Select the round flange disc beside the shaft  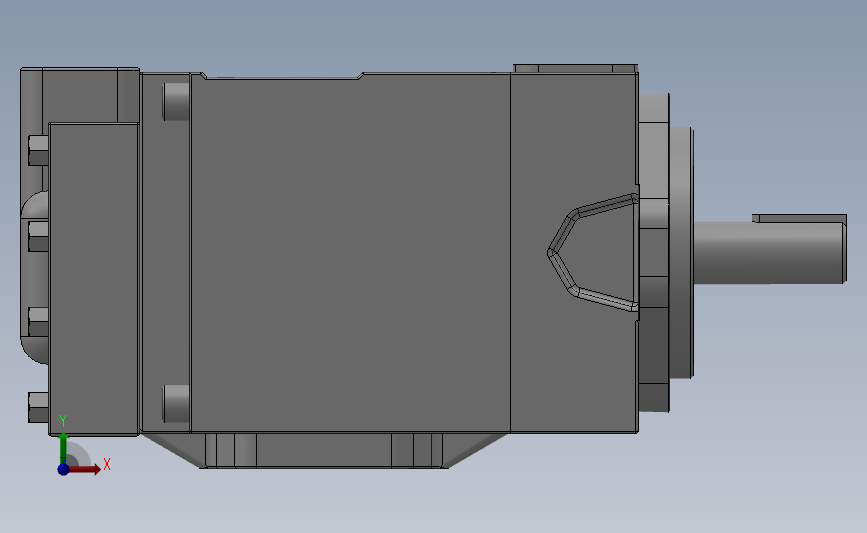coord(681,253)
